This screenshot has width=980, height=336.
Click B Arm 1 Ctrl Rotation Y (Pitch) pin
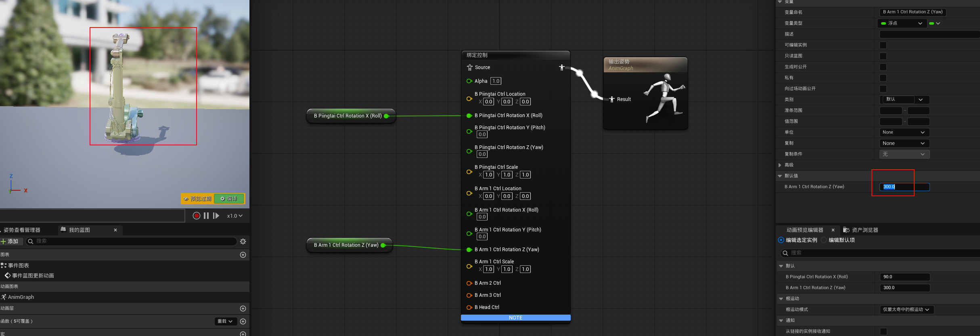[469, 233]
